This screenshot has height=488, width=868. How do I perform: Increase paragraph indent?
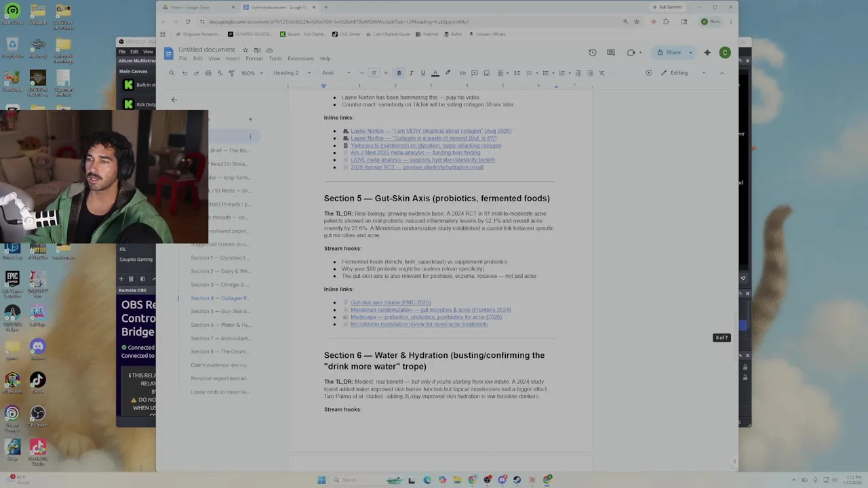pyautogui.click(x=589, y=73)
